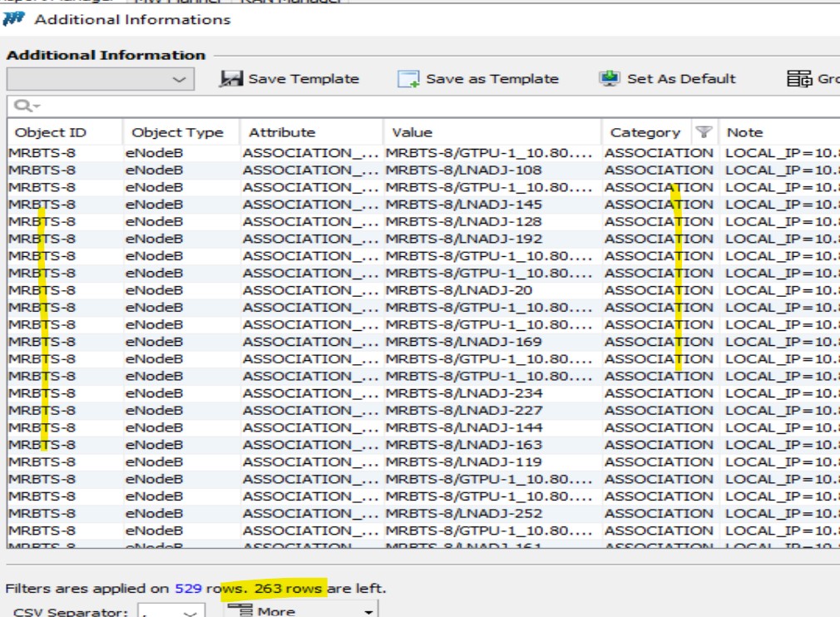Sort by Object Type column header
Image resolution: width=840 pixels, height=617 pixels.
[177, 132]
